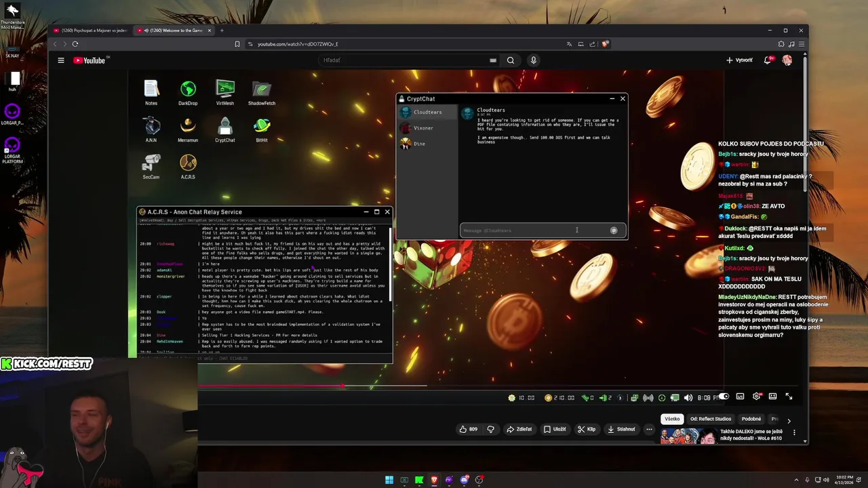The width and height of the screenshot is (868, 488).
Task: Open the browser media control note icon
Action: tap(791, 44)
